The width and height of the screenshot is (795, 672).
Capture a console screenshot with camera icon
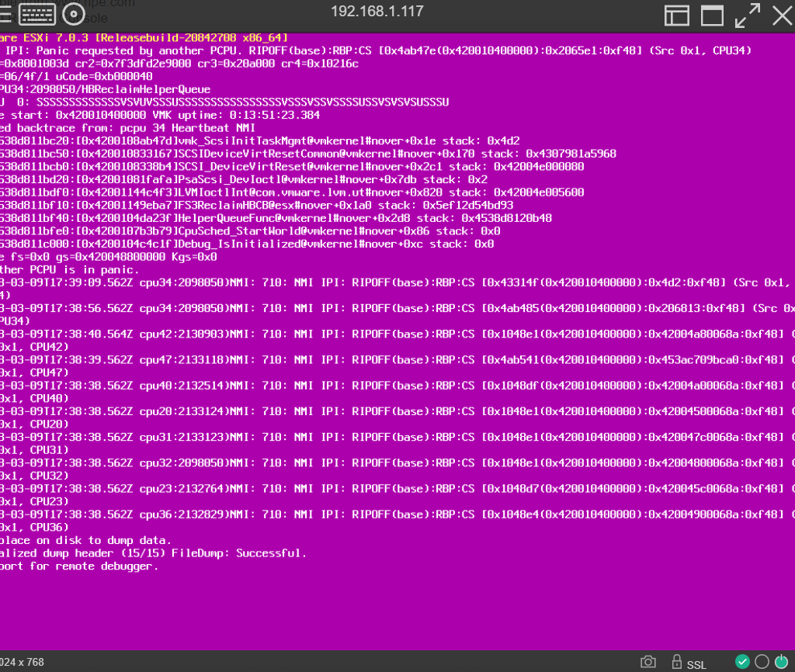coord(648,662)
